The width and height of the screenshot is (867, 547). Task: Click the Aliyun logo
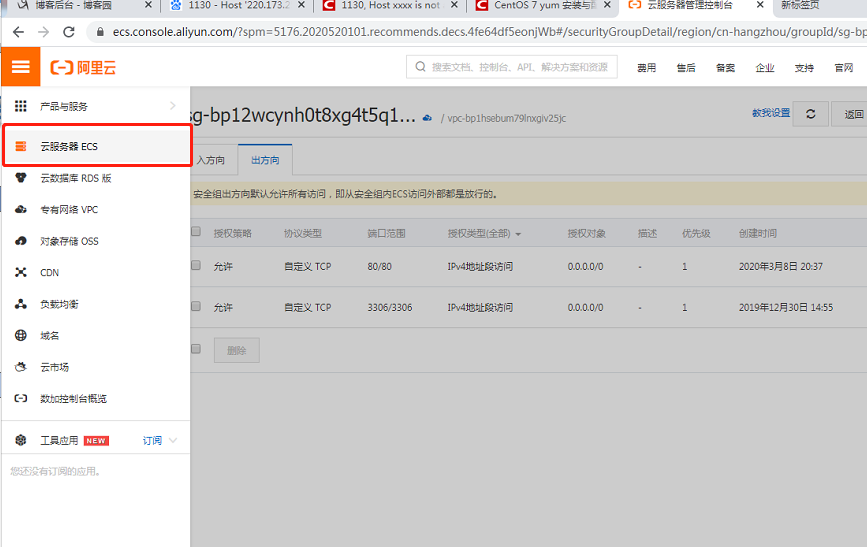(83, 67)
